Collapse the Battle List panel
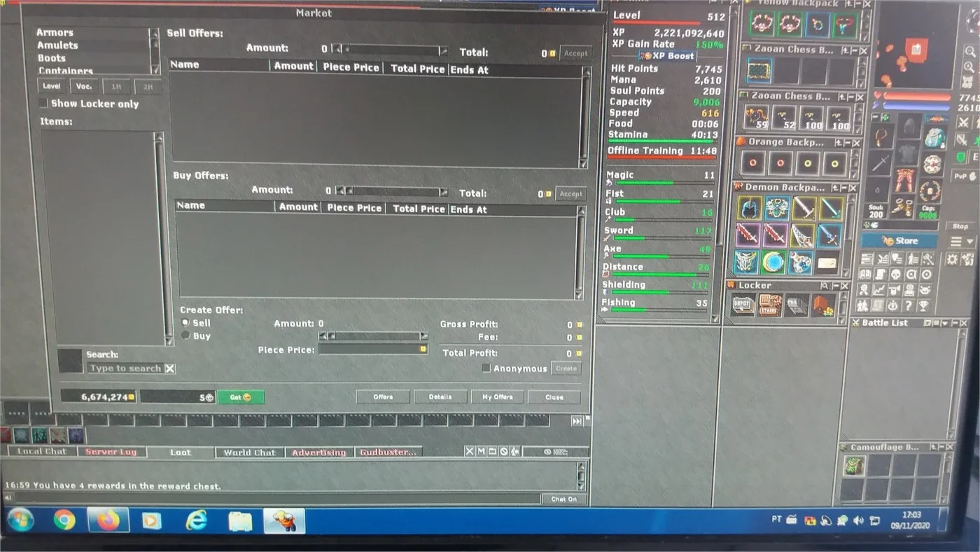The image size is (980, 552). pyautogui.click(x=953, y=323)
